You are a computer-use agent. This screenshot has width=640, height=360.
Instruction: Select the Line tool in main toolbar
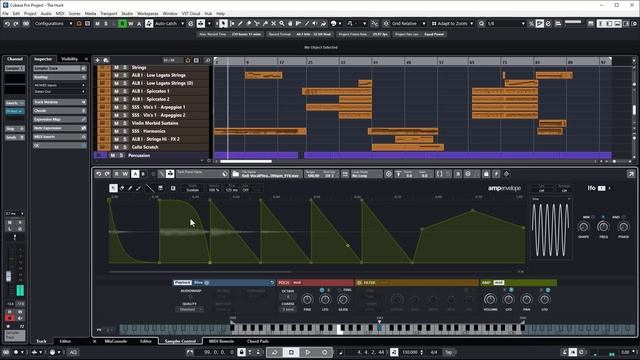[307, 24]
